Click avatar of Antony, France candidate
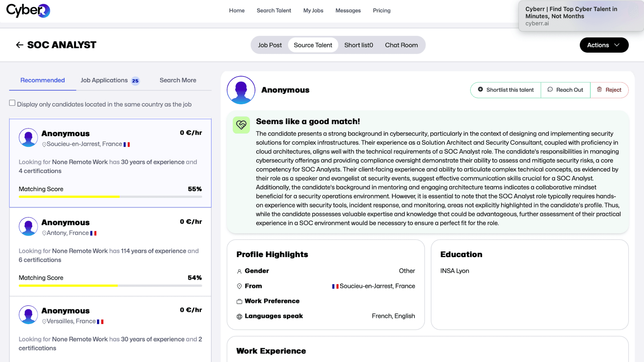The image size is (644, 362). tap(28, 226)
